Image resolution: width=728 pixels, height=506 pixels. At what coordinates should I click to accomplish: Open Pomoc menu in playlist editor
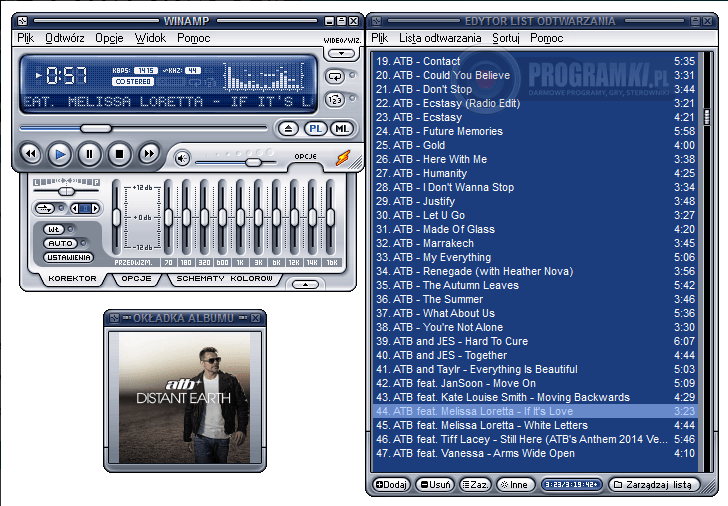(546, 38)
